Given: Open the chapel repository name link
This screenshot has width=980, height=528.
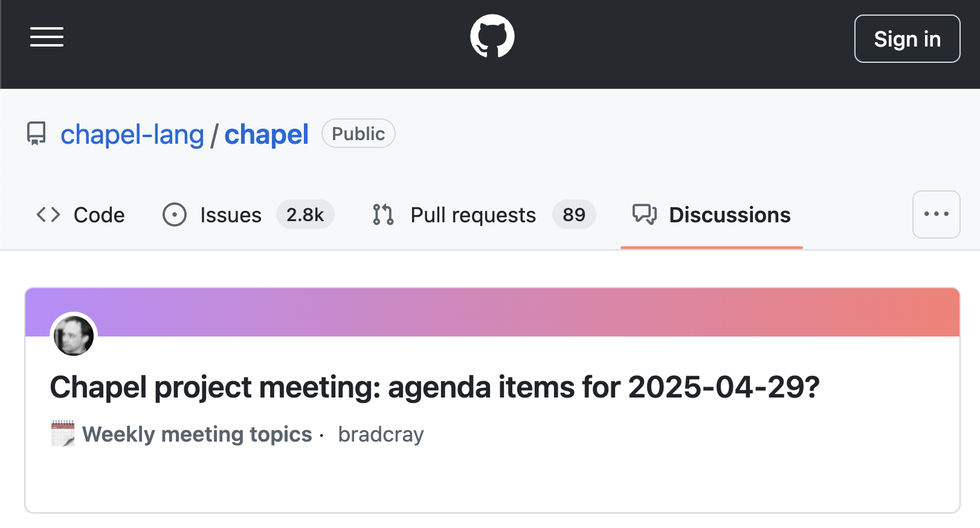Looking at the screenshot, I should tap(266, 134).
